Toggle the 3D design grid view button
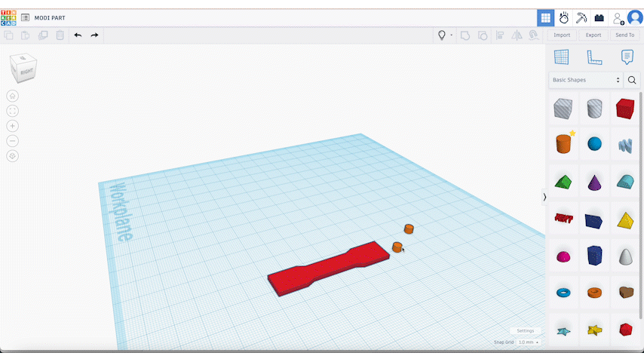644x362 pixels. coord(544,17)
